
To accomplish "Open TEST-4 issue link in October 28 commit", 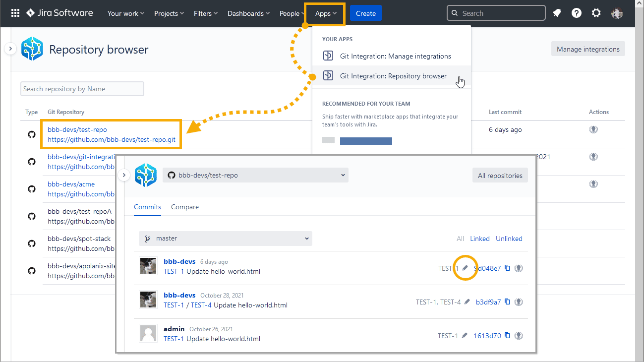I will tap(201, 305).
